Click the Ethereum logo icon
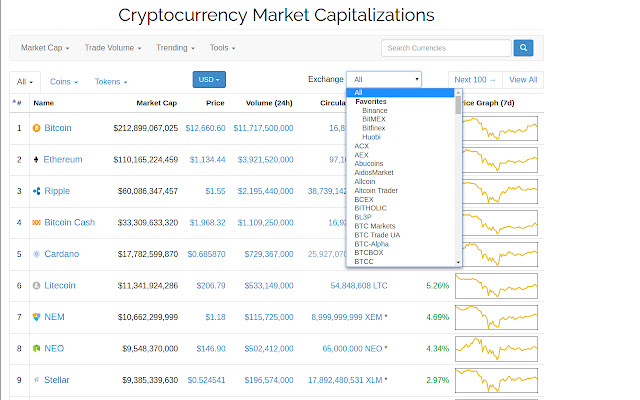The image size is (640, 400). click(x=37, y=159)
